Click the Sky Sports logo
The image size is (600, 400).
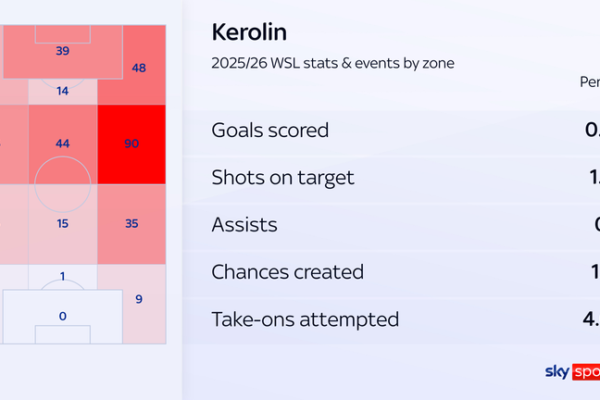[572, 372]
